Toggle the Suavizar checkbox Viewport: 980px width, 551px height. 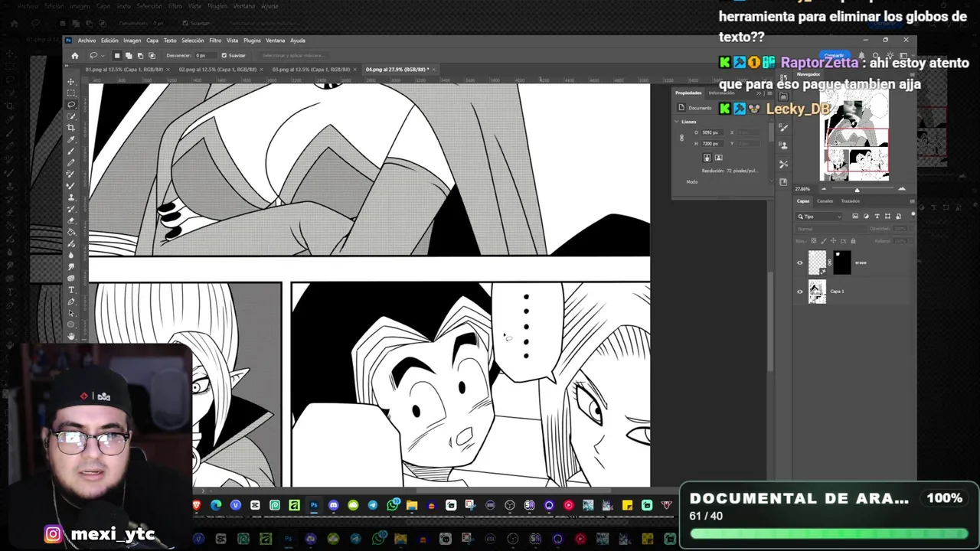[224, 55]
